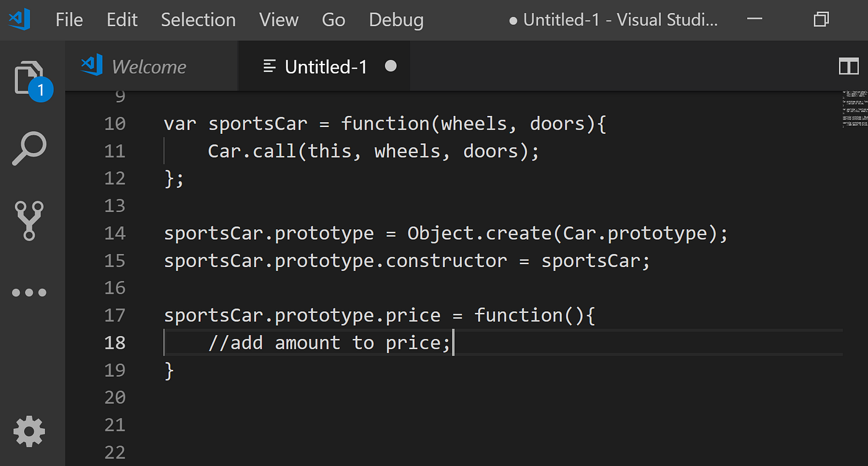Screen dimensions: 868x466
Task: Open the Go menu
Action: click(x=334, y=20)
